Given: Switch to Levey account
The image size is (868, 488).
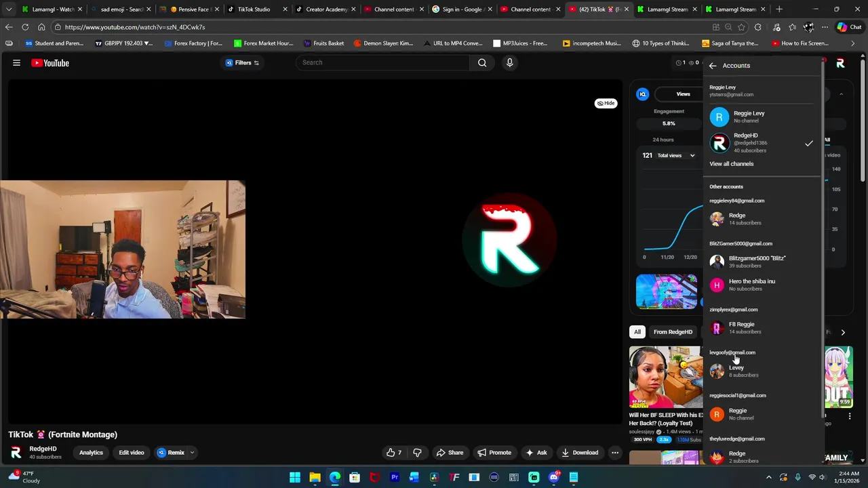Looking at the screenshot, I should click(762, 371).
